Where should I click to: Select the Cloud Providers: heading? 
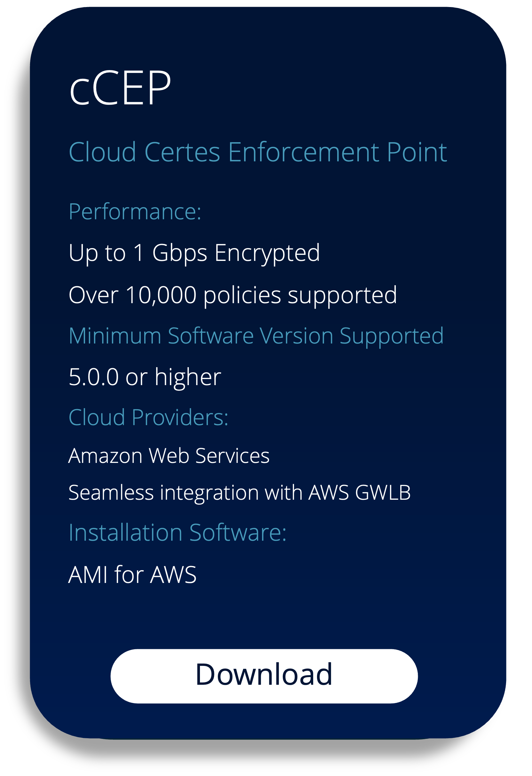[148, 418]
